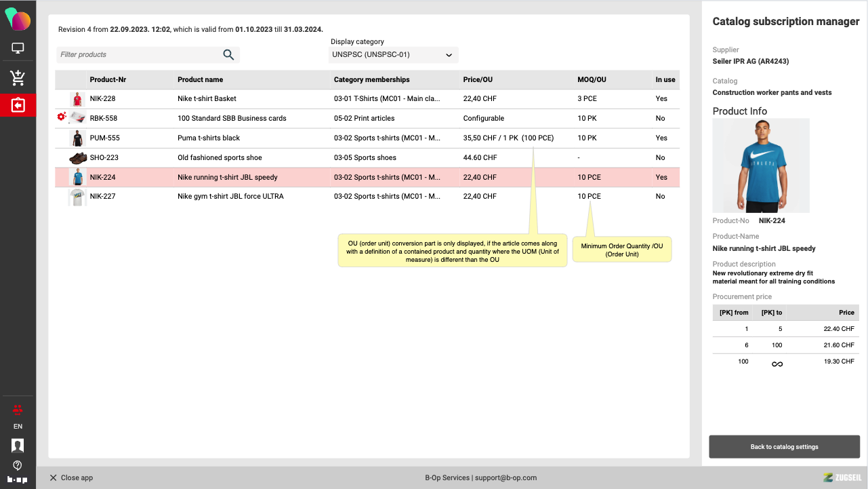The image size is (868, 489).
Task: Click the red configurable gear icon on RBK-558
Action: [62, 117]
